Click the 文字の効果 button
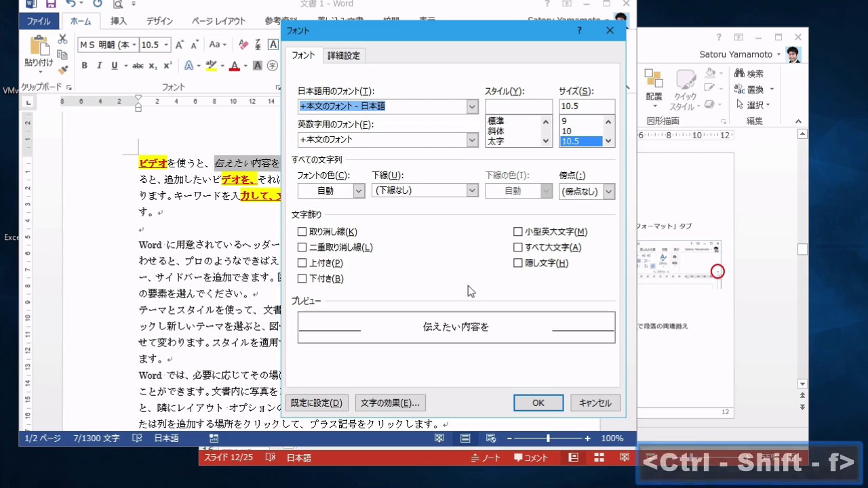868x488 pixels. [390, 403]
